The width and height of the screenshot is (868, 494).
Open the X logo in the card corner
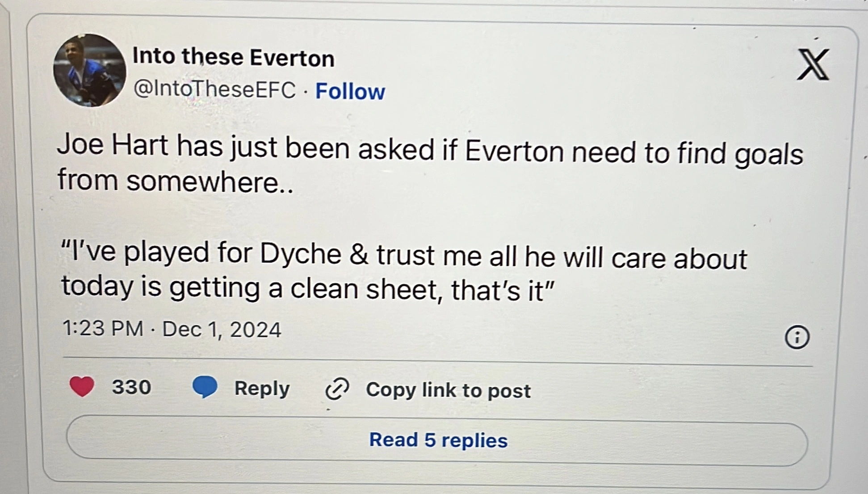coord(813,65)
